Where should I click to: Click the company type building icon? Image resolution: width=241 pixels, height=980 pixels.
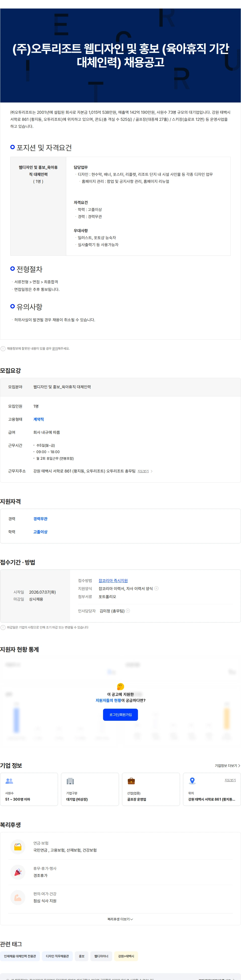pyautogui.click(x=70, y=781)
